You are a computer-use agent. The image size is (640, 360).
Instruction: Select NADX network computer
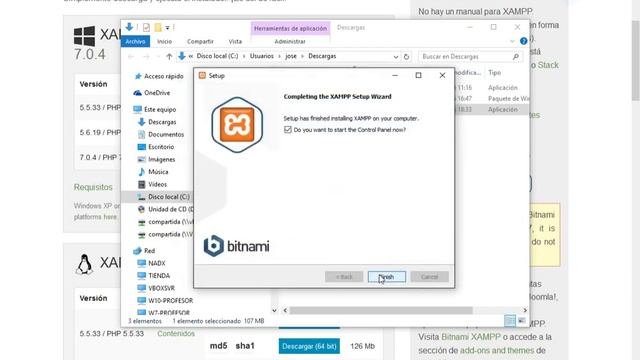coord(157,263)
